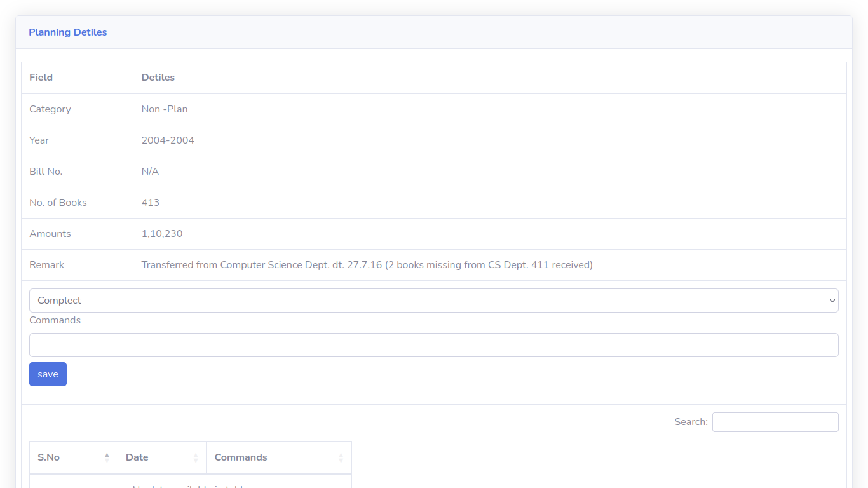868x488 pixels.
Task: Select the Category row label
Action: (x=50, y=109)
